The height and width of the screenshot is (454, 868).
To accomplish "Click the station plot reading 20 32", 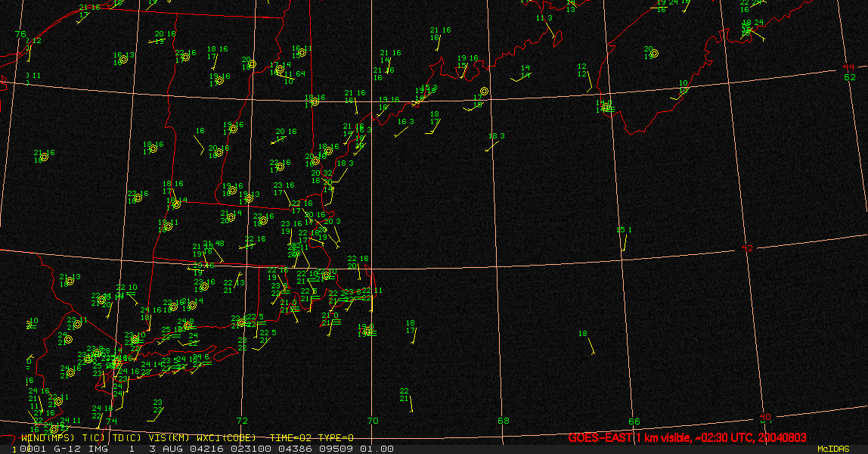I will tap(321, 173).
